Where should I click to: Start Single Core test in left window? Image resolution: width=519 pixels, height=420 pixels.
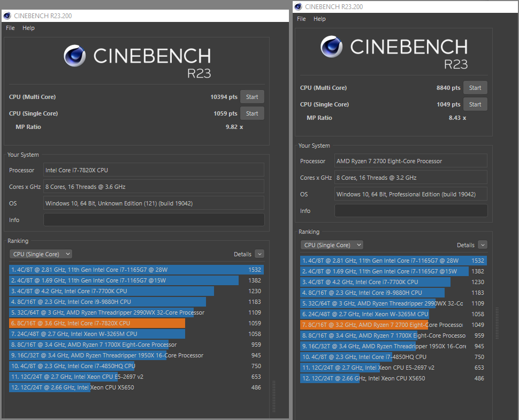tap(252, 113)
